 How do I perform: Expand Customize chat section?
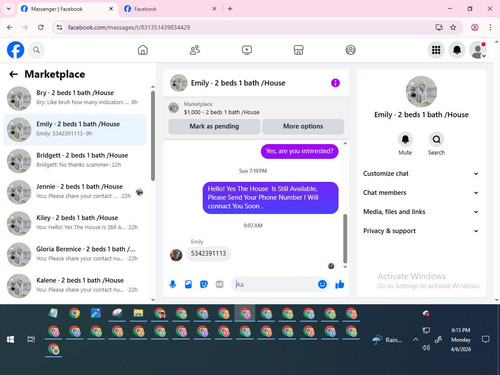point(421,174)
